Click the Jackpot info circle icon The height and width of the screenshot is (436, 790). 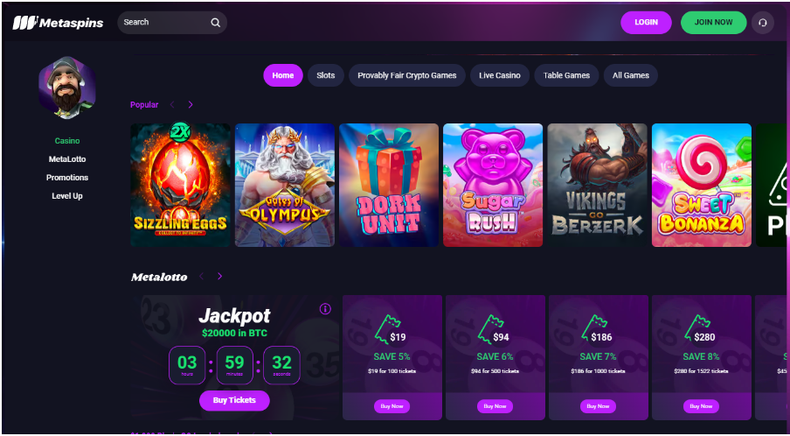click(x=325, y=309)
